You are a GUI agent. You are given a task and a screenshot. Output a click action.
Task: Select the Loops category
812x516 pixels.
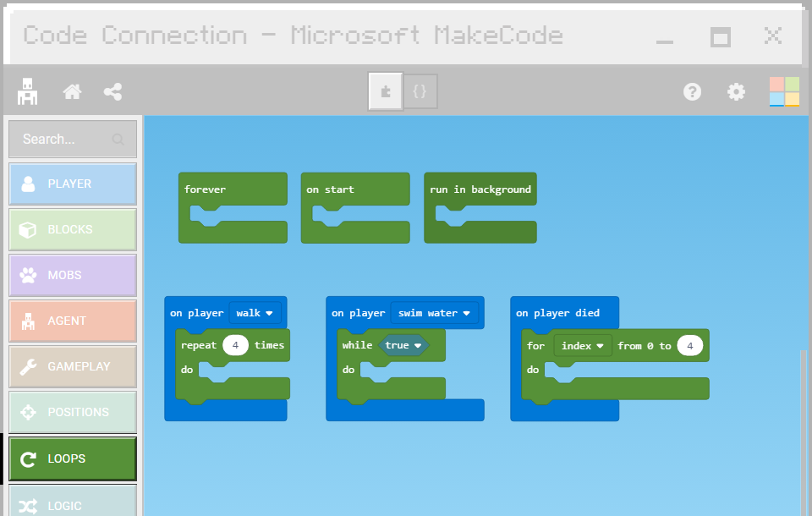pos(73,458)
